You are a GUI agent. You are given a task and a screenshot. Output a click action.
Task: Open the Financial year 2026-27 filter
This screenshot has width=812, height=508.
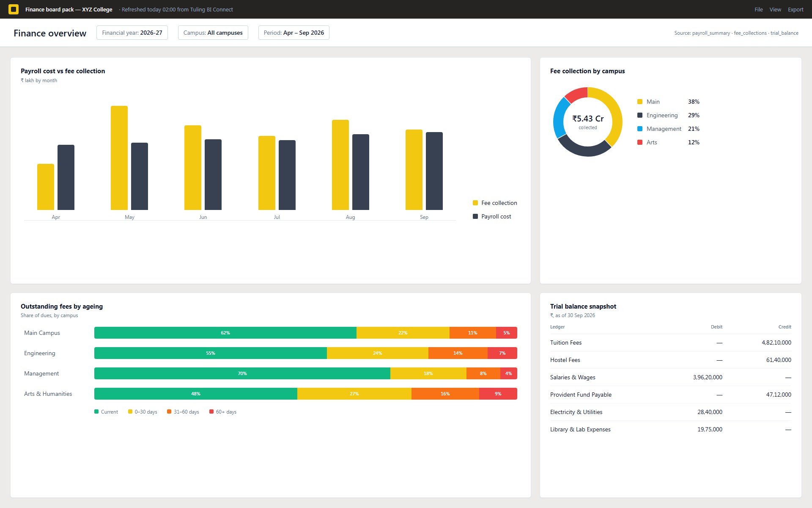click(x=132, y=33)
